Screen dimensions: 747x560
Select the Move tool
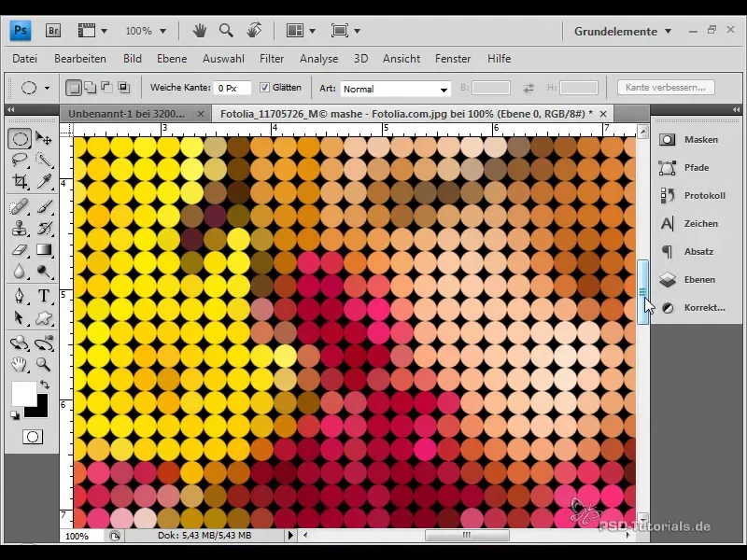click(44, 139)
